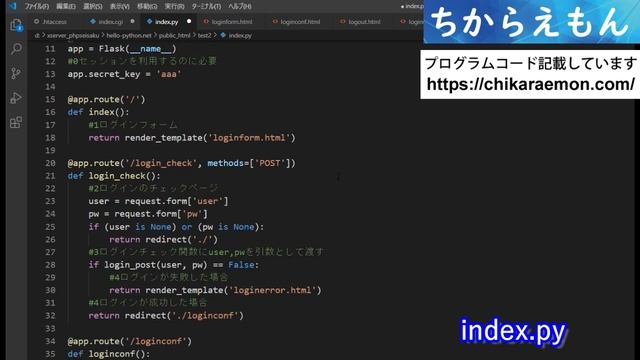Open the 実行(R) menu
This screenshot has height=360, width=640.
(174, 7)
